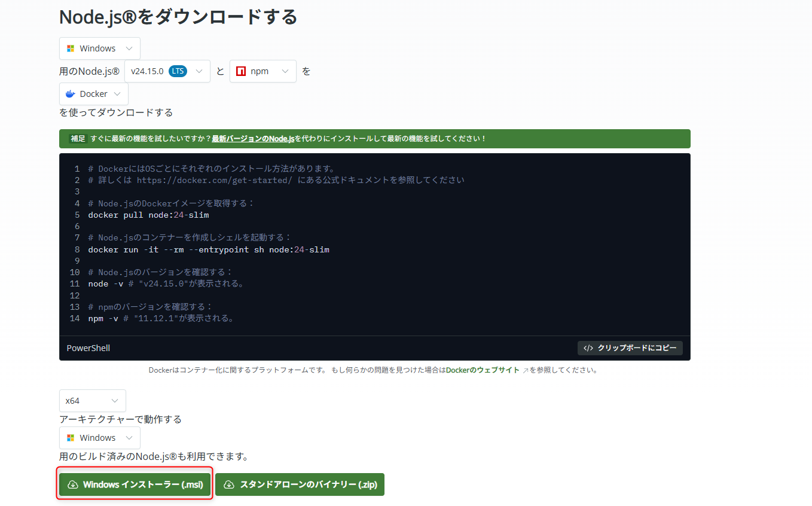Click the chevron of the Docker dropdown
This screenshot has height=506, width=812.
coord(117,94)
